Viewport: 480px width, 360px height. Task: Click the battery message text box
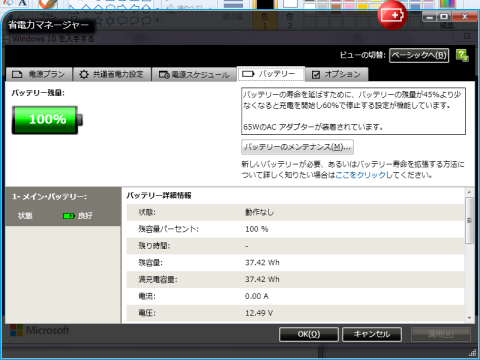pos(353,111)
